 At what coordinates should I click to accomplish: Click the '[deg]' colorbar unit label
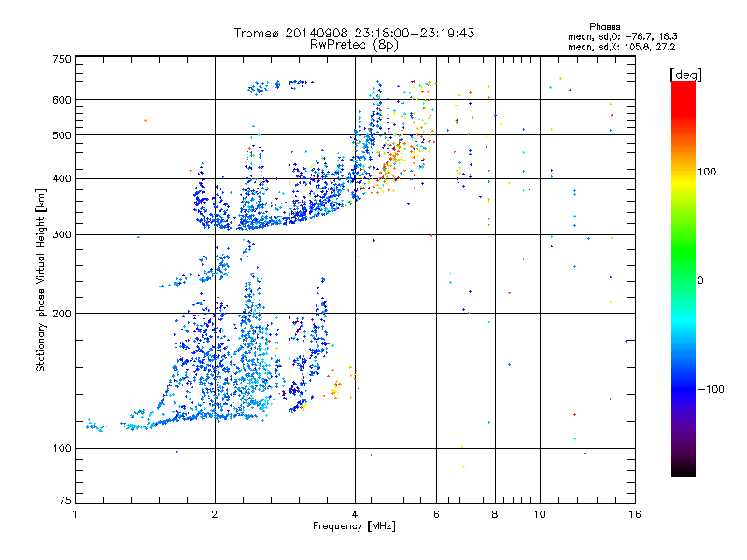point(685,75)
